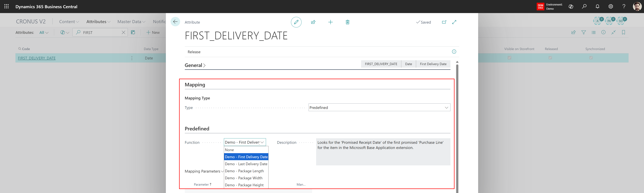Click the share icon in attribute card

[x=313, y=22]
